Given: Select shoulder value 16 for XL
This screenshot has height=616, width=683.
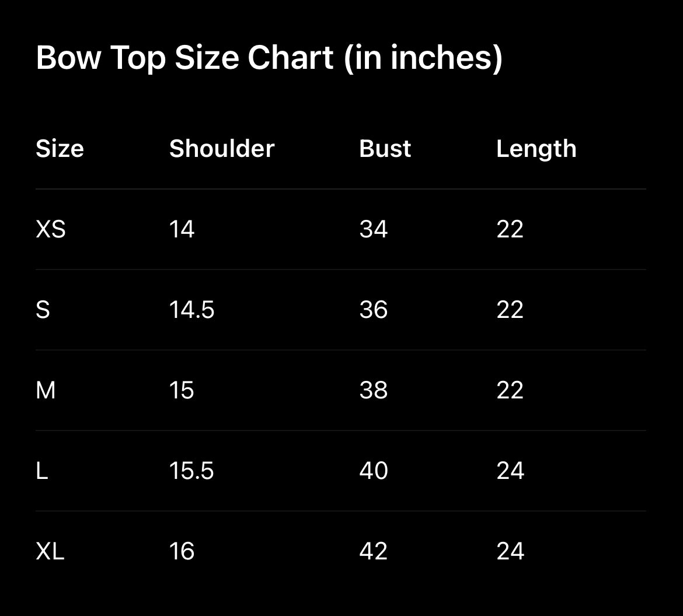Looking at the screenshot, I should tap(182, 551).
